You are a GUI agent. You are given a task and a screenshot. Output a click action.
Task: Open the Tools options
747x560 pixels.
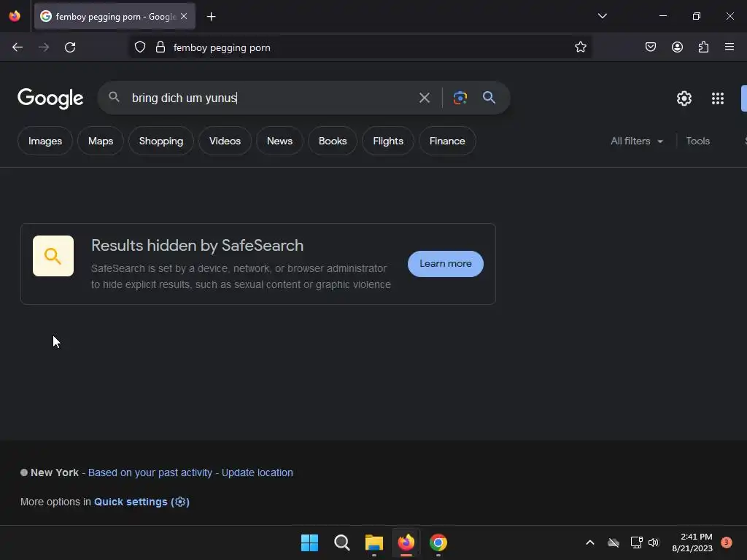tap(697, 141)
